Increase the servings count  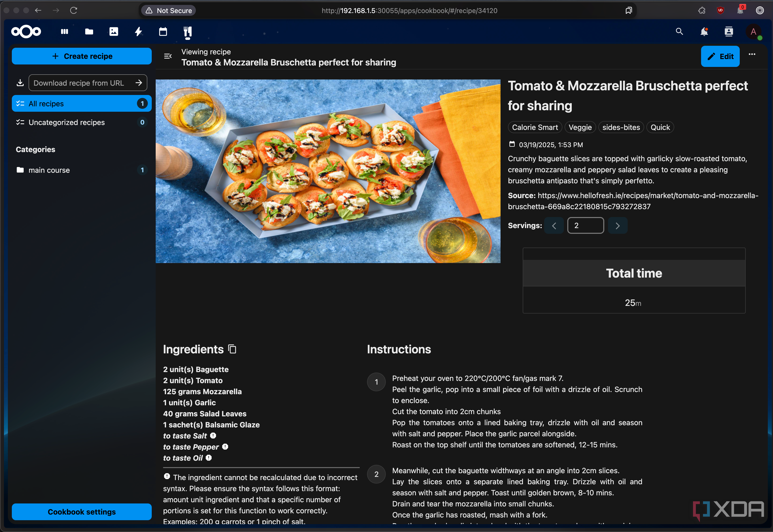618,225
